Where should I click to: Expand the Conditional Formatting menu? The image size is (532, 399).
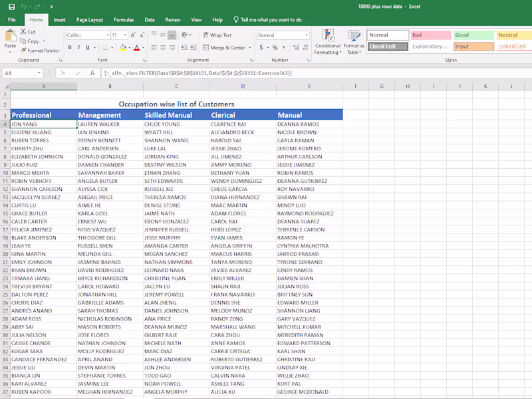(327, 41)
